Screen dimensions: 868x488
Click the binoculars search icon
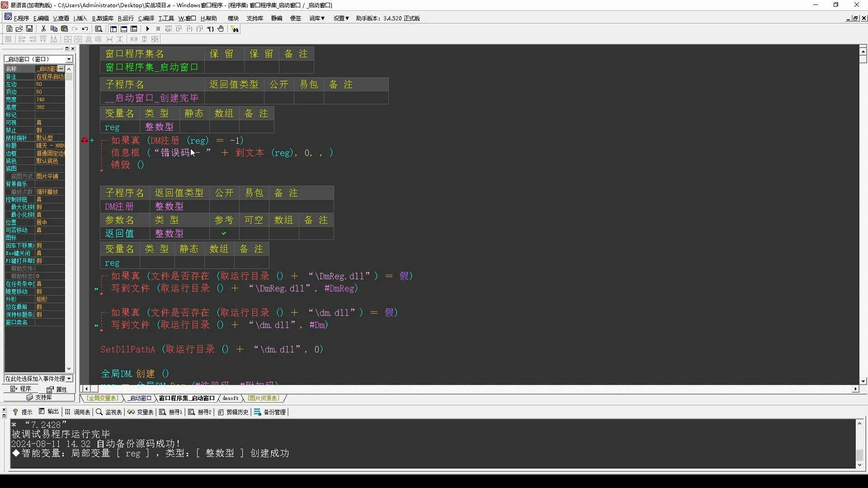coord(235,29)
